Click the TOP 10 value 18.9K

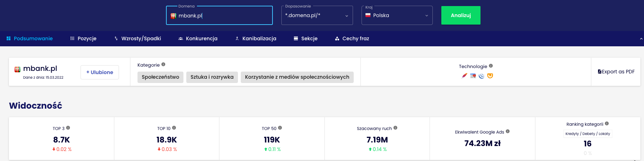[167, 140]
